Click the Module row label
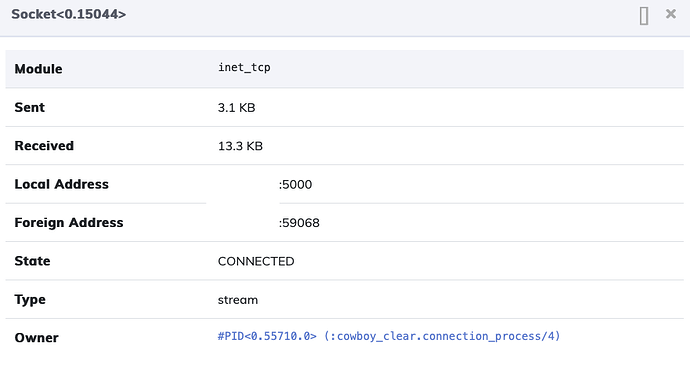 (x=38, y=69)
